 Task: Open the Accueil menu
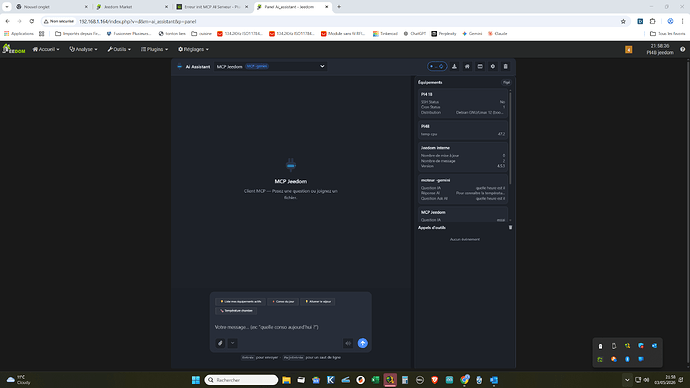coord(46,49)
